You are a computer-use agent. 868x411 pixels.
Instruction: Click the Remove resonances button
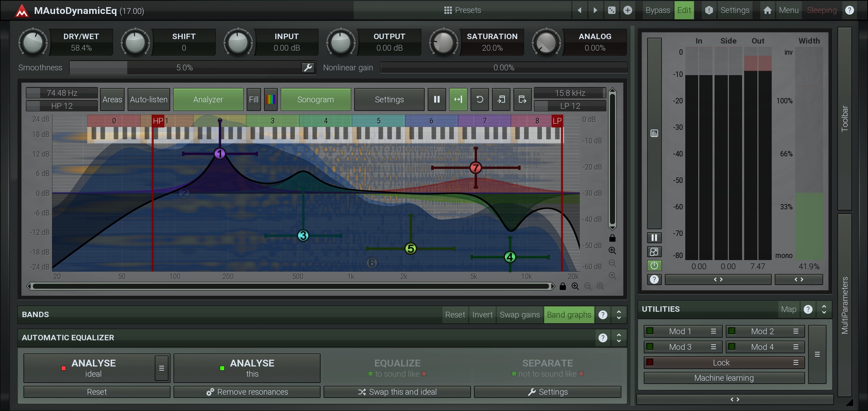point(247,392)
